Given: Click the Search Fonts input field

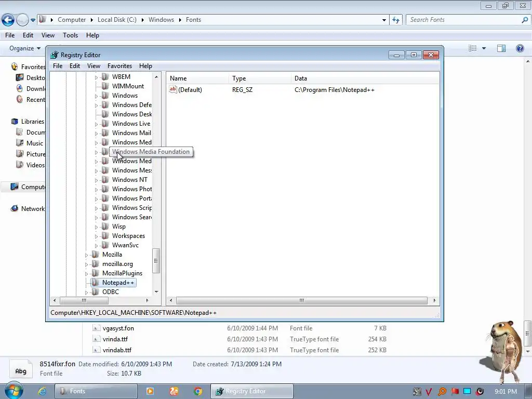Looking at the screenshot, I should point(464,20).
